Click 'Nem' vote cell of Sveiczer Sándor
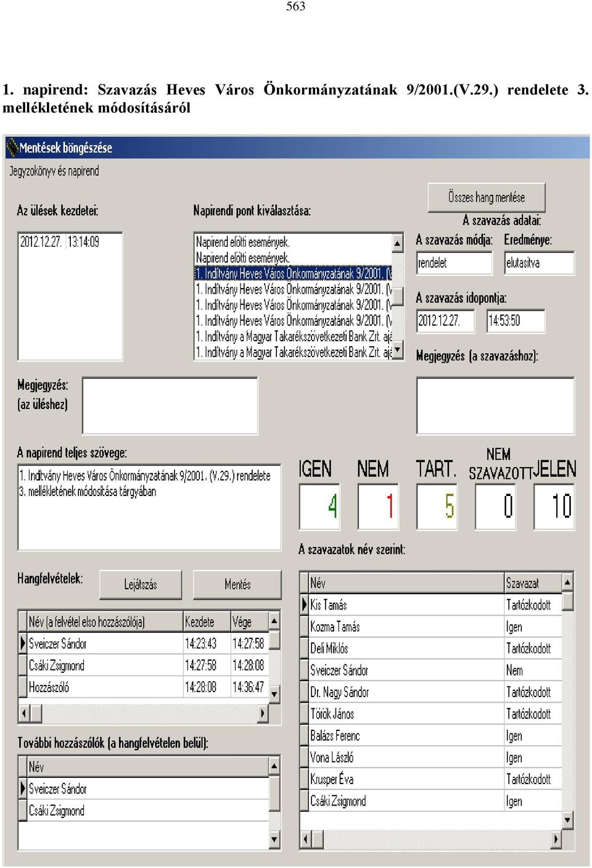592x868 pixels. pos(533,671)
